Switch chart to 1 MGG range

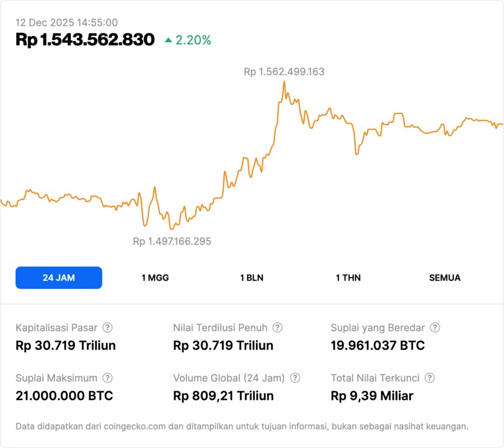click(x=155, y=278)
